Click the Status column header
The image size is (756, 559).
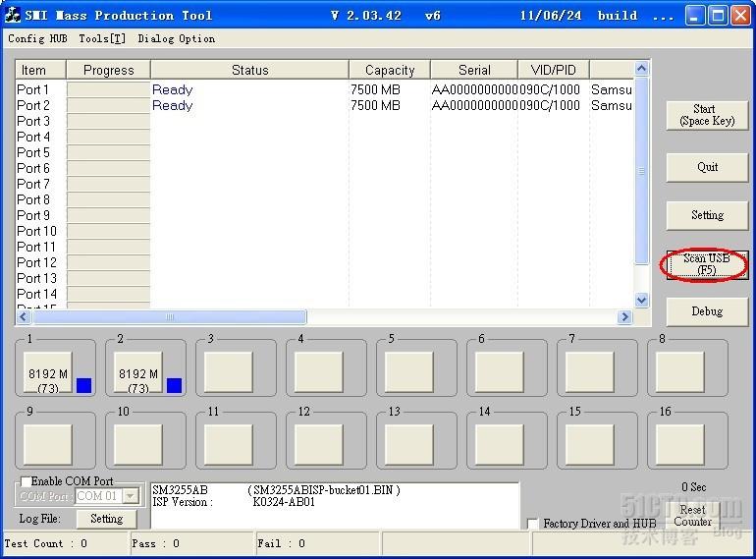(249, 70)
